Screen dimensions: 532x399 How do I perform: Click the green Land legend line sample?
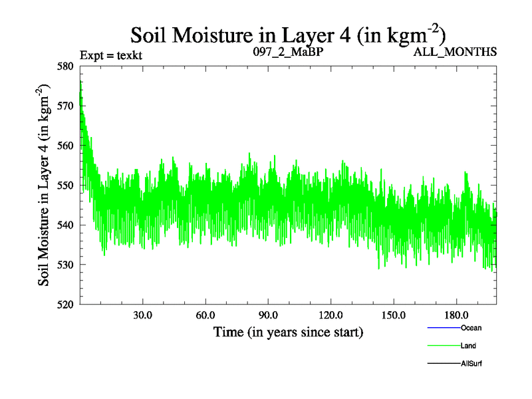coord(443,346)
